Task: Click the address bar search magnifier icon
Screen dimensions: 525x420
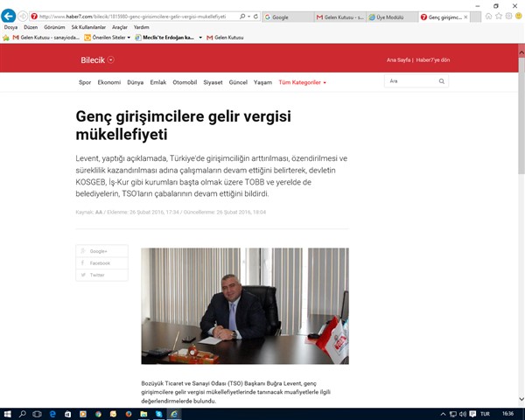Action: (x=242, y=16)
